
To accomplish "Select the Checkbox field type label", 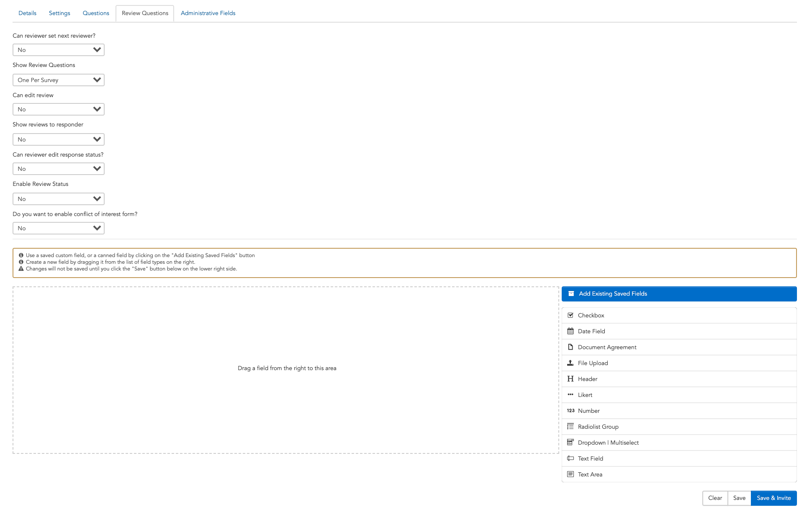I will pos(591,315).
